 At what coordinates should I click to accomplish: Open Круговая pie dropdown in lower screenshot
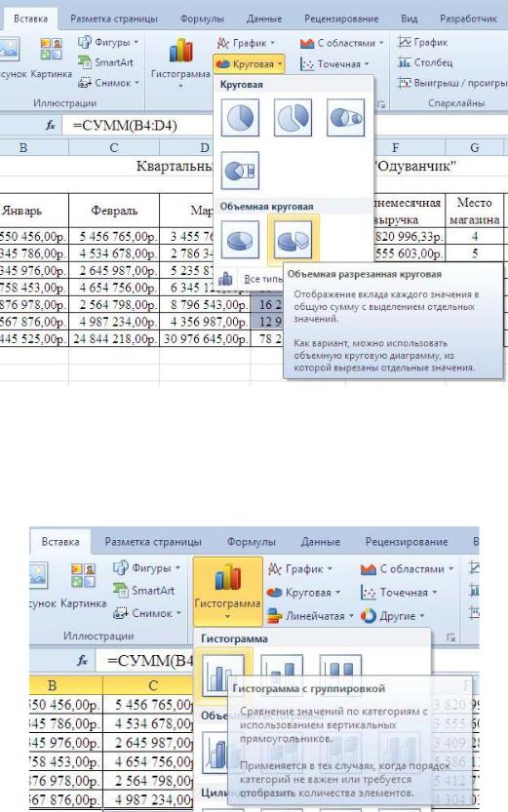(x=303, y=592)
